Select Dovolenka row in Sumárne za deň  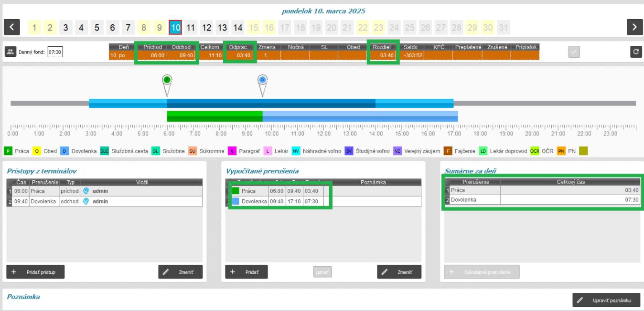coord(542,200)
